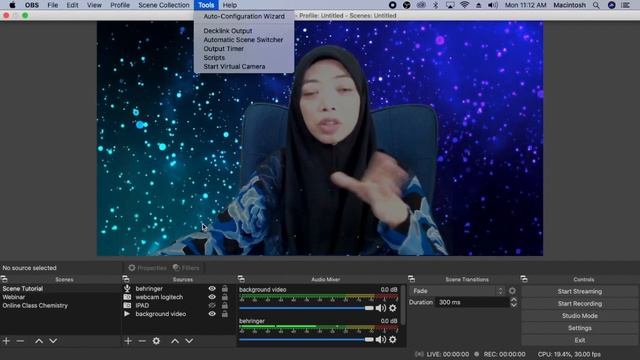The width and height of the screenshot is (640, 360).
Task: Open the Bluetooth menu in the menu bar
Action: (x=436, y=5)
